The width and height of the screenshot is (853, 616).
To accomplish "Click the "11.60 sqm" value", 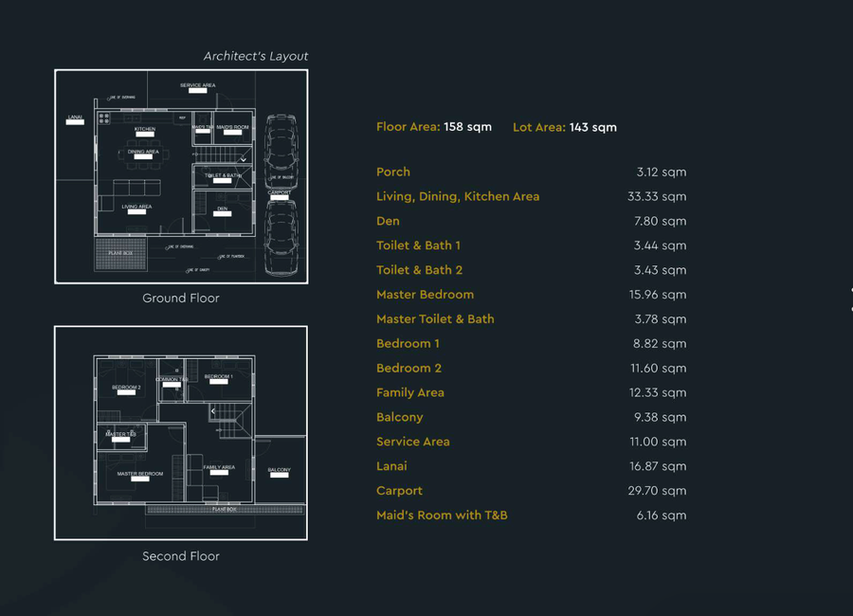I will pos(659,368).
